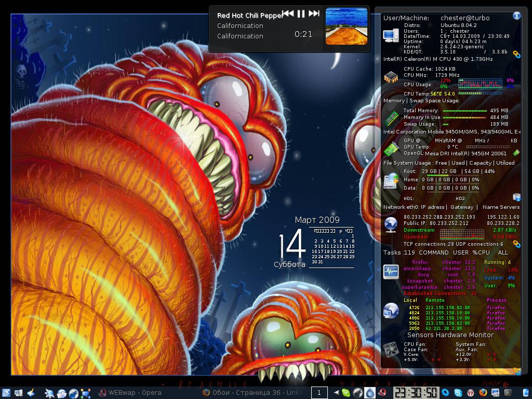Click the taskbar digital clock
The image size is (532, 399).
tap(415, 393)
